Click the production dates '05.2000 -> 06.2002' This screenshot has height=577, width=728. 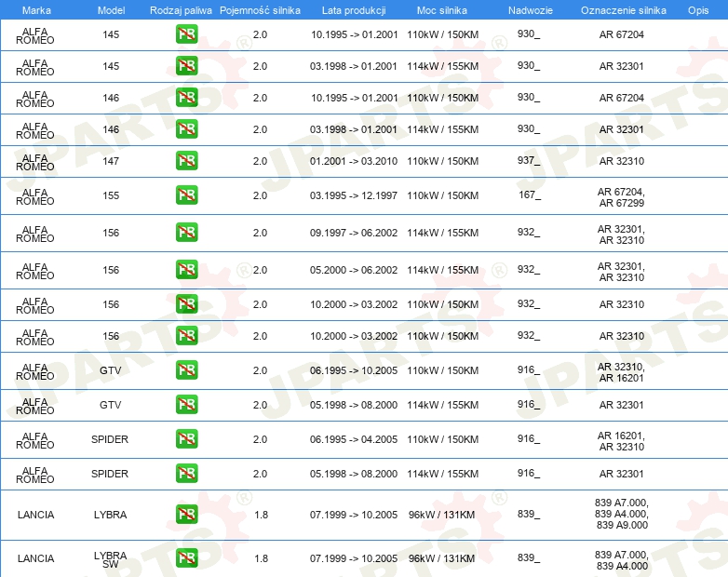pos(354,270)
